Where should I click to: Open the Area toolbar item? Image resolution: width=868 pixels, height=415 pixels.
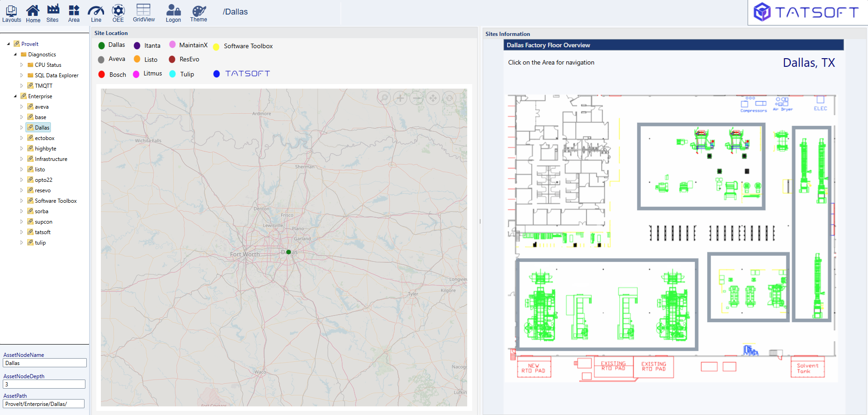tap(74, 13)
